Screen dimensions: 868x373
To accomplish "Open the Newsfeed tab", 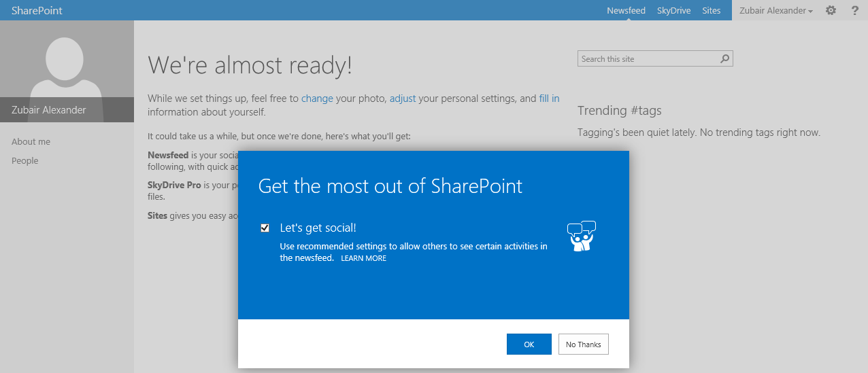I will pyautogui.click(x=626, y=11).
